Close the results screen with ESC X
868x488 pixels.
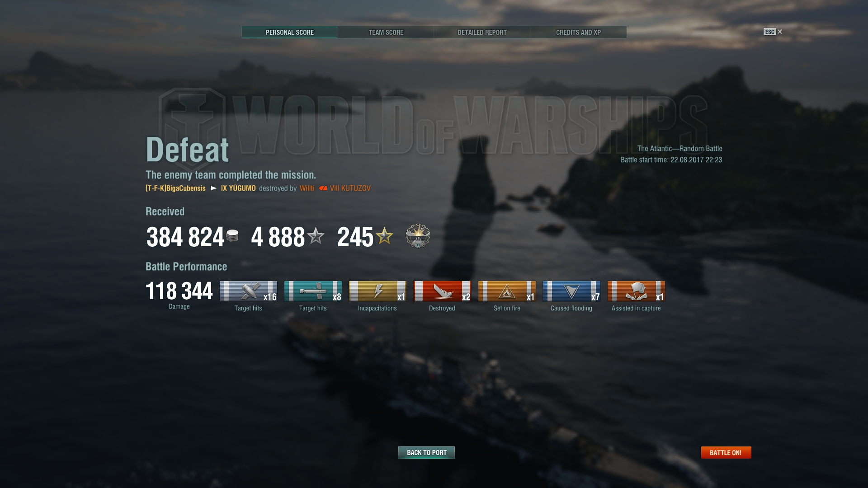773,32
